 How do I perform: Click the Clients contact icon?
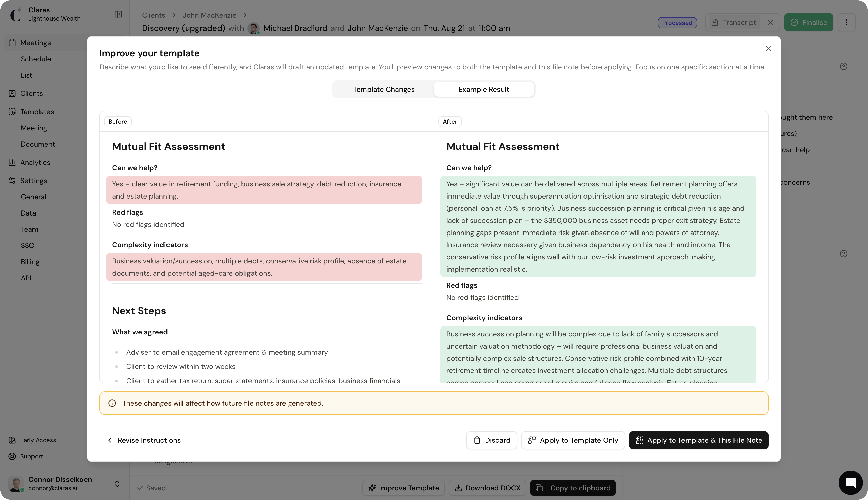point(12,93)
